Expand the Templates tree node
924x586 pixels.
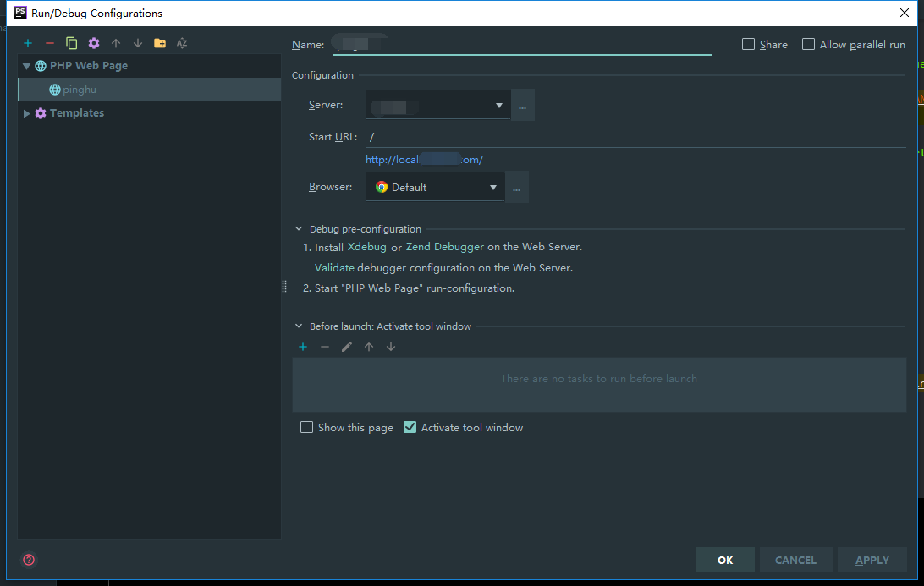tap(26, 113)
